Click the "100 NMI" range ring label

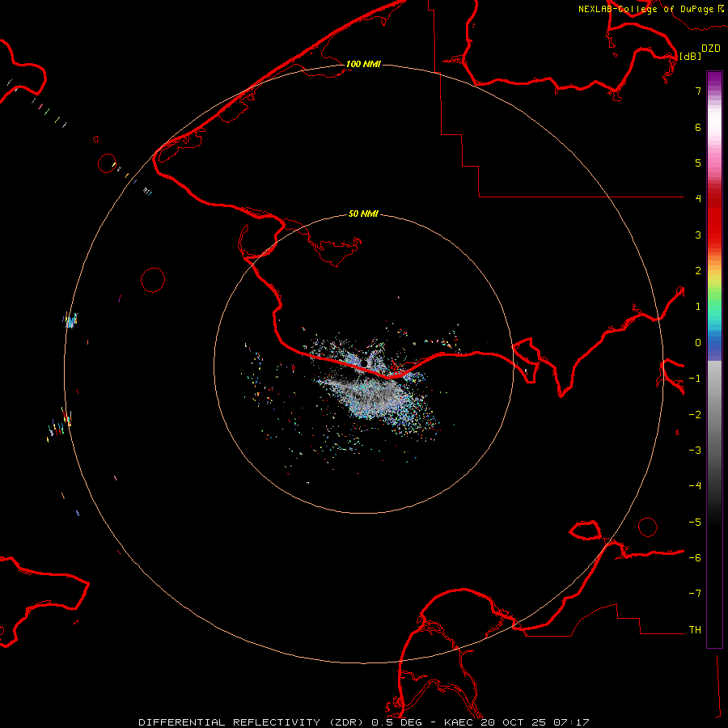(x=363, y=64)
